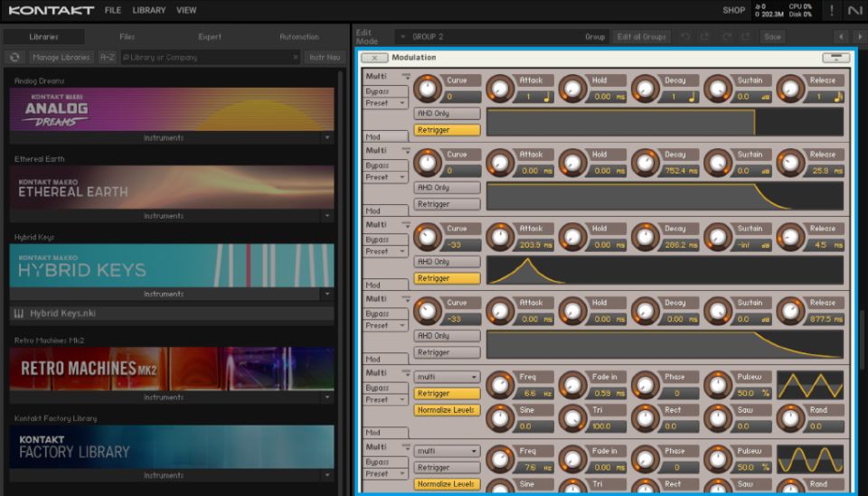868x496 pixels.
Task: Toggle Retrigger on the first envelope
Action: click(447, 130)
